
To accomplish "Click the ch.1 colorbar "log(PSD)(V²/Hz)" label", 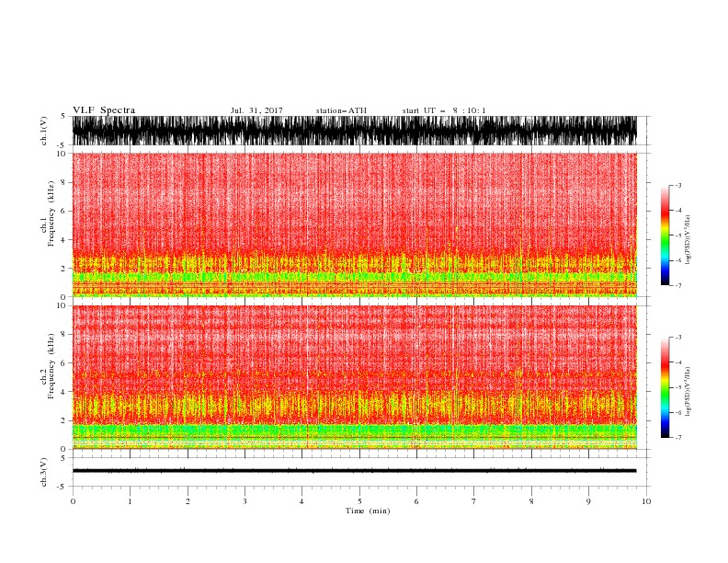I will point(688,240).
